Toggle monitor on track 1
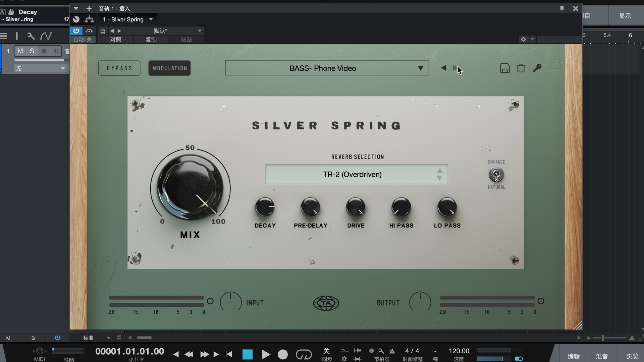This screenshot has height=362, width=644. click(56, 51)
